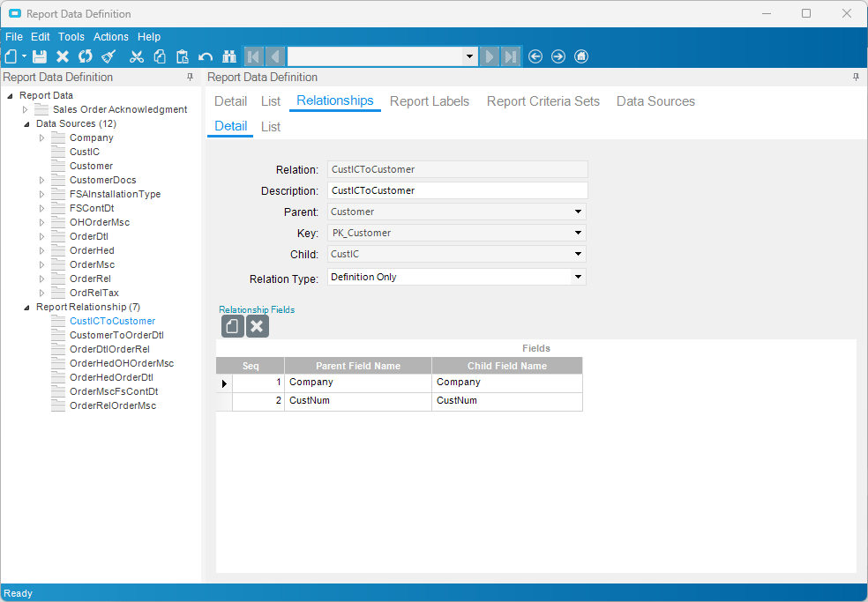Click the Refresh toolbar icon

[86, 56]
